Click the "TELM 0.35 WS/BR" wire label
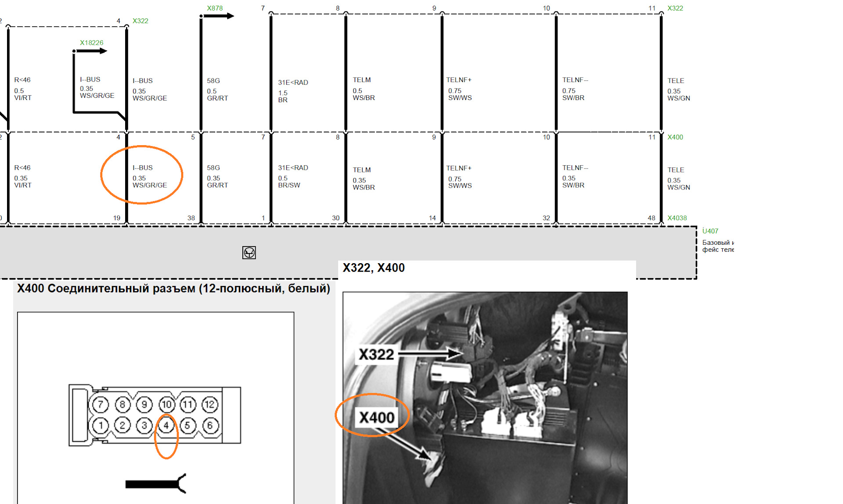The image size is (843, 504). (x=364, y=179)
